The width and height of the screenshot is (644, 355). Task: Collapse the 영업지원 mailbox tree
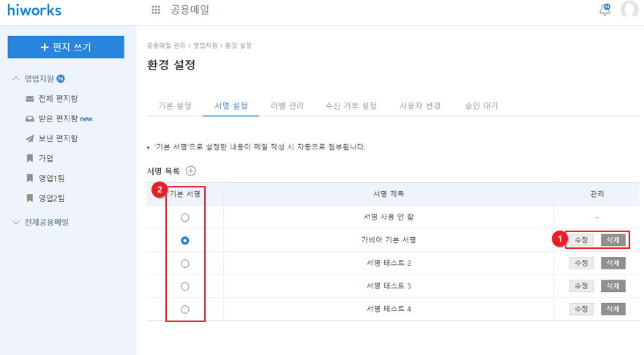[x=16, y=78]
